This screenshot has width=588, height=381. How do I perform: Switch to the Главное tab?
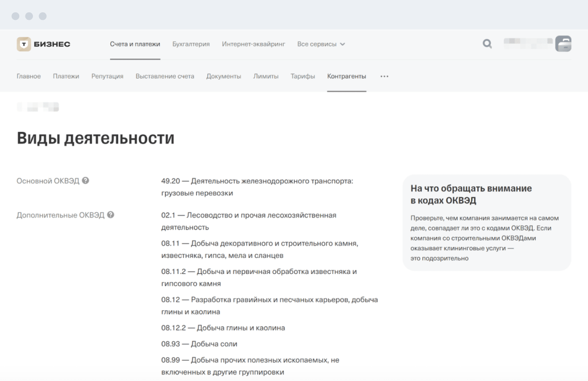[x=28, y=76]
